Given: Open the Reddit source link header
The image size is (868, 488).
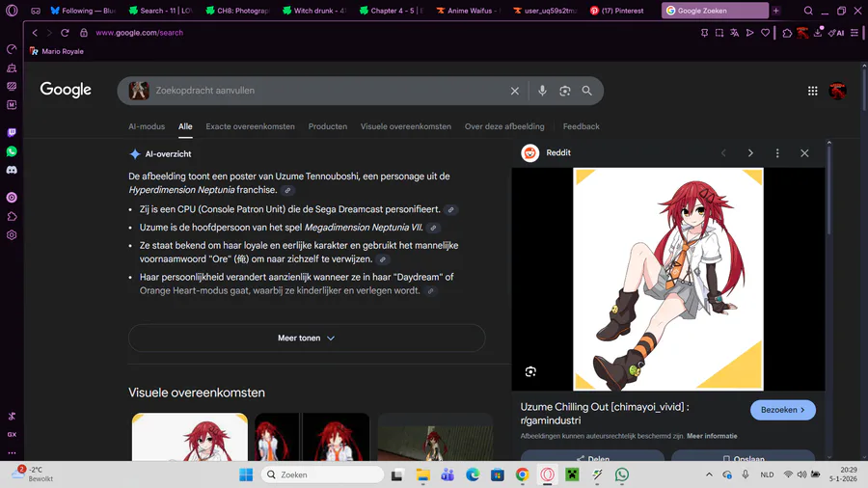Looking at the screenshot, I should [x=546, y=153].
